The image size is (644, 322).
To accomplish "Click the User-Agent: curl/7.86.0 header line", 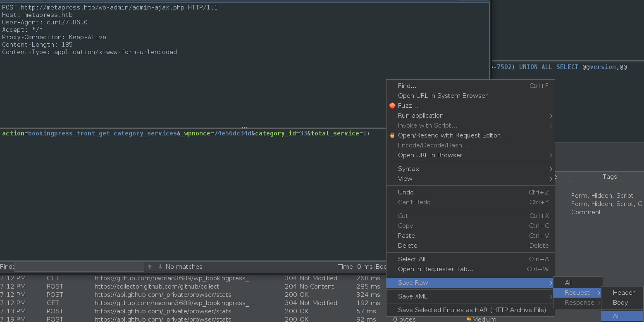I will click(x=45, y=22).
